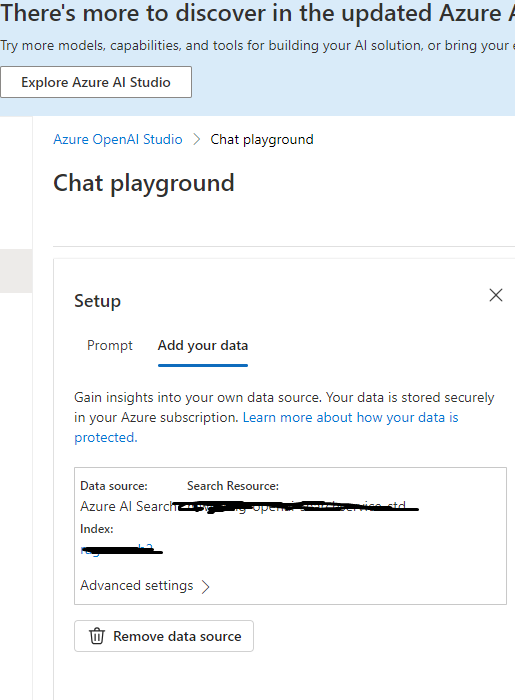The width and height of the screenshot is (515, 700).
Task: Click the Explore Azure AI Studio button
Action: pyautogui.click(x=96, y=82)
